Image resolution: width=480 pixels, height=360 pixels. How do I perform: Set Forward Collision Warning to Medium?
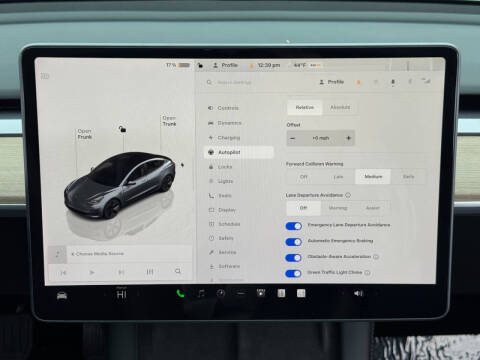[x=373, y=177]
